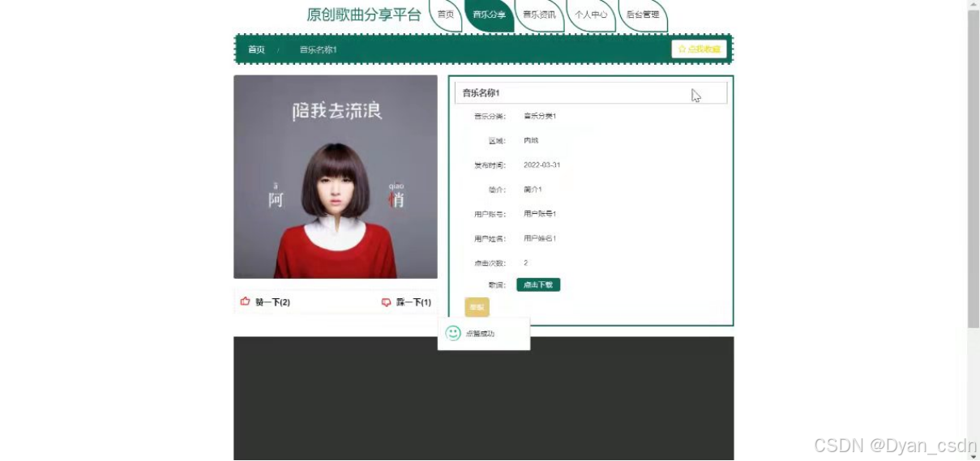Viewport: 980px width, 461px height.
Task: Click the thumbs-up icon
Action: 246,301
